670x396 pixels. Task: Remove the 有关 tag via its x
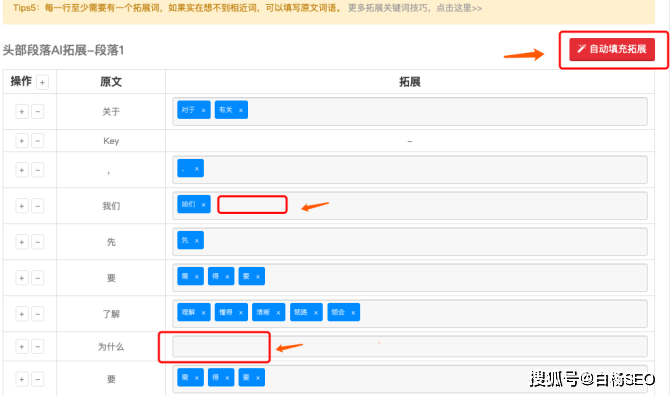point(241,110)
